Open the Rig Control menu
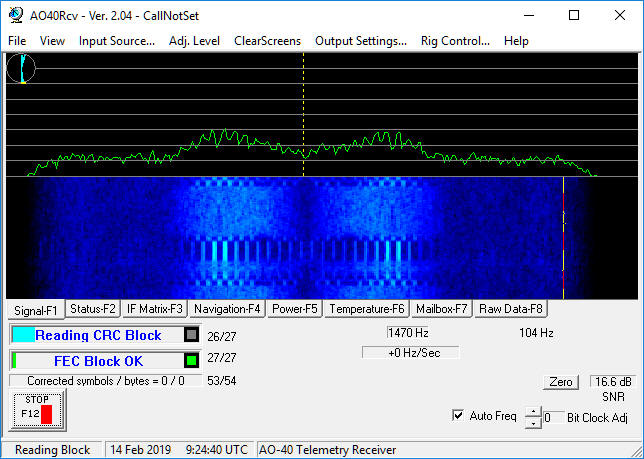The height and width of the screenshot is (459, 644). click(x=455, y=41)
